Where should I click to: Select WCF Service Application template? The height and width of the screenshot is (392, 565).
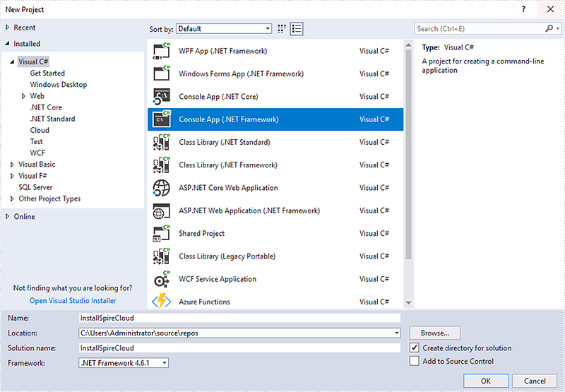(x=275, y=279)
